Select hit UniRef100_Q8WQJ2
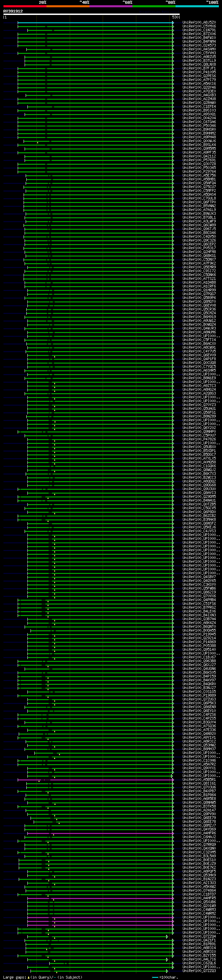The image size is (222, 980). pyautogui.click(x=199, y=470)
